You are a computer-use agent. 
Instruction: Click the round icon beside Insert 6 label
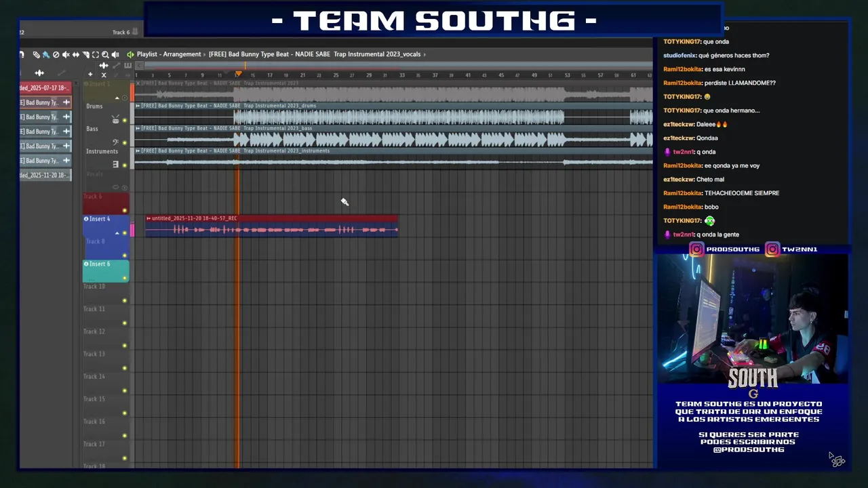tap(86, 264)
